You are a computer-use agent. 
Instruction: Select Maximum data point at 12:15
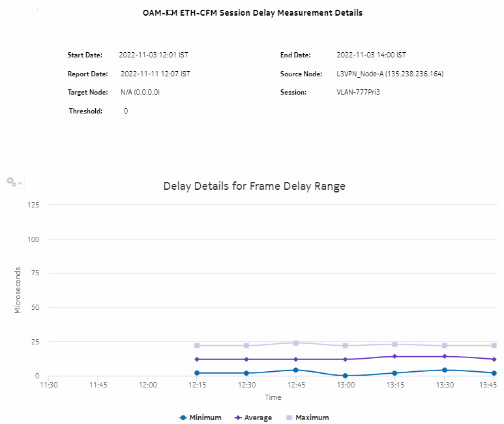[197, 346]
